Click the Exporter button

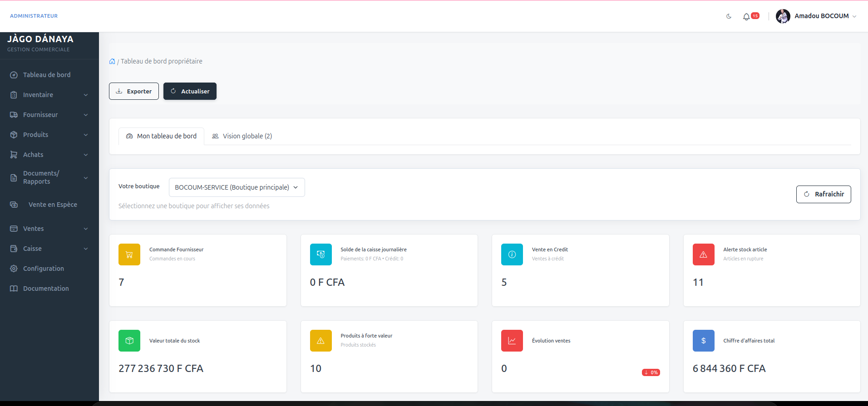134,91
